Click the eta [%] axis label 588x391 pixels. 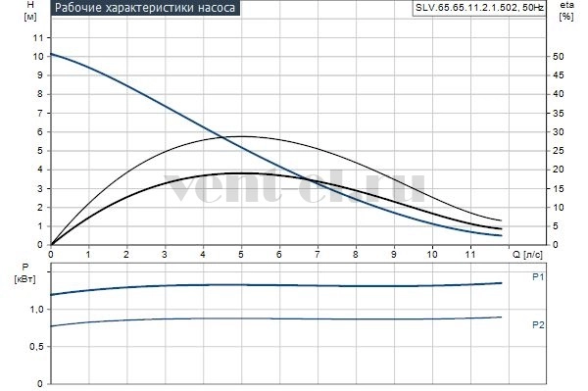[566, 11]
